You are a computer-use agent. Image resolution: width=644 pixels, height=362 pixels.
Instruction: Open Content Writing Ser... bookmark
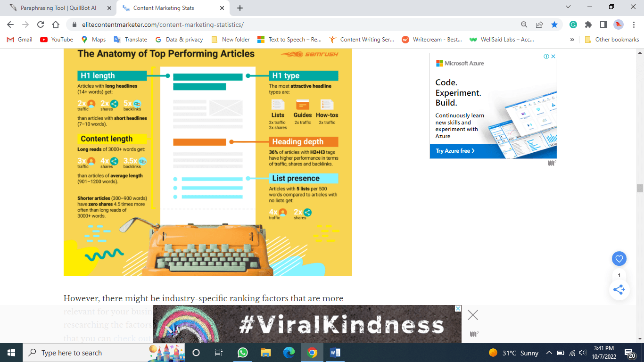coord(362,40)
